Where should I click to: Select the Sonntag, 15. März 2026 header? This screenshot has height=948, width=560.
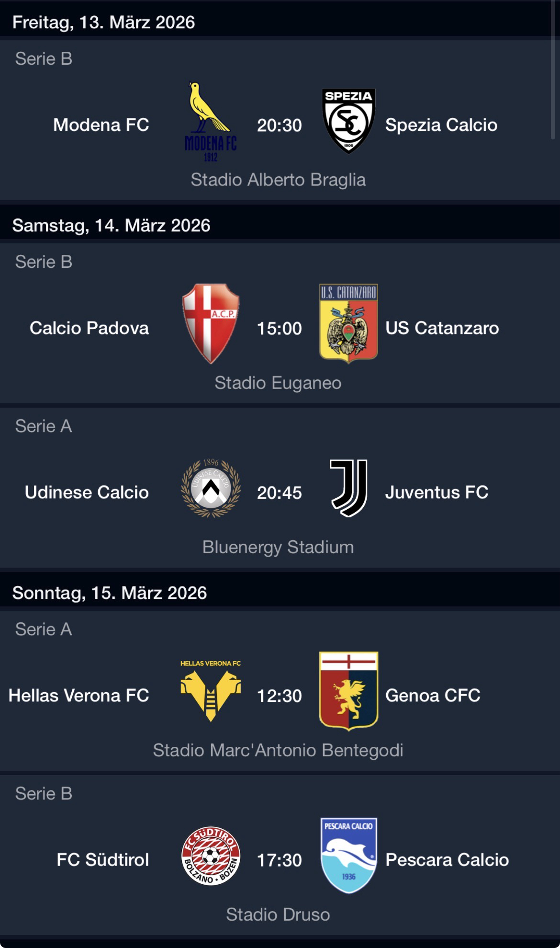(110, 593)
